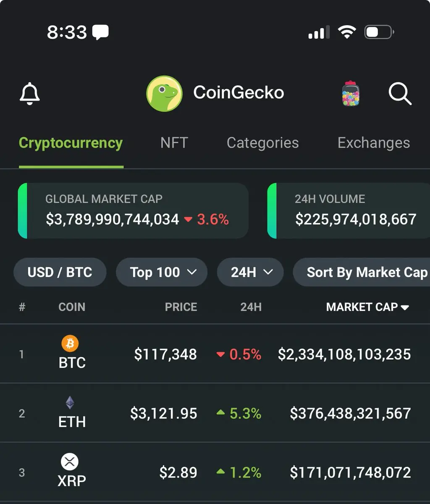430x504 pixels.
Task: Open Global Market Cap card
Action: 133,211
